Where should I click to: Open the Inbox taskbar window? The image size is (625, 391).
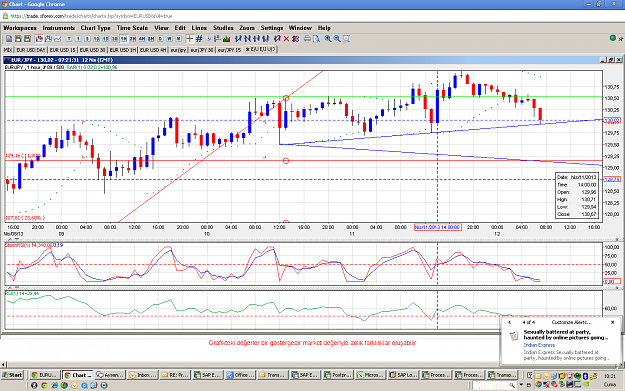[142, 375]
